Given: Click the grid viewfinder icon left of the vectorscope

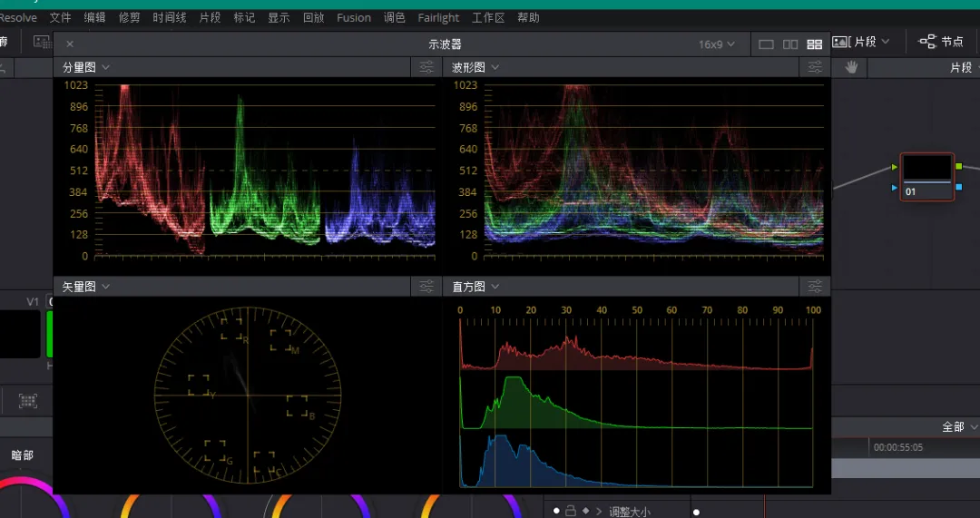Looking at the screenshot, I should (x=28, y=401).
